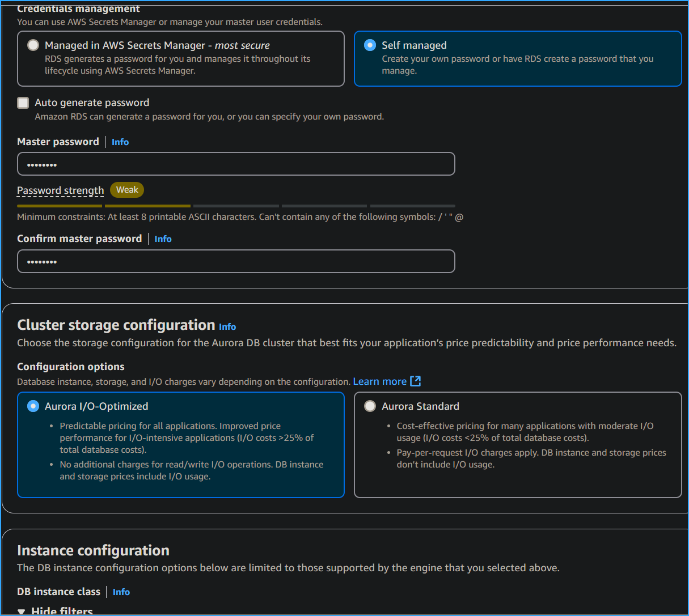Image resolution: width=689 pixels, height=616 pixels.
Task: Select the Self managed radio button
Action: click(x=369, y=45)
